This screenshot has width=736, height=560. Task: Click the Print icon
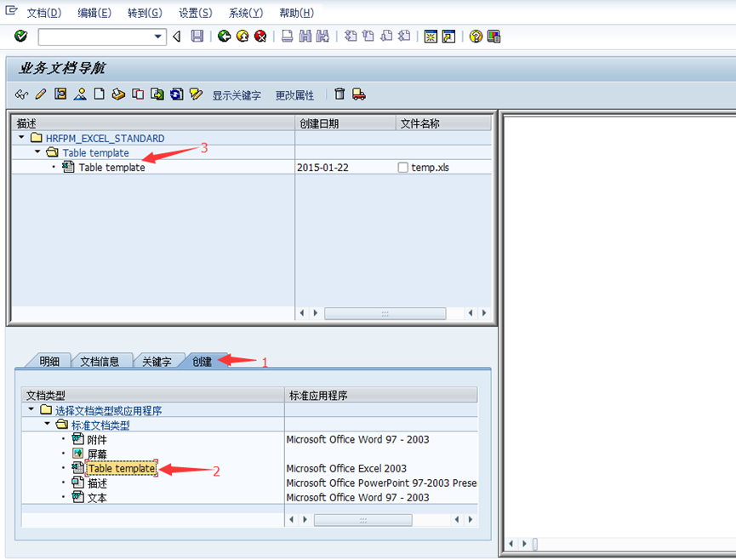288,36
